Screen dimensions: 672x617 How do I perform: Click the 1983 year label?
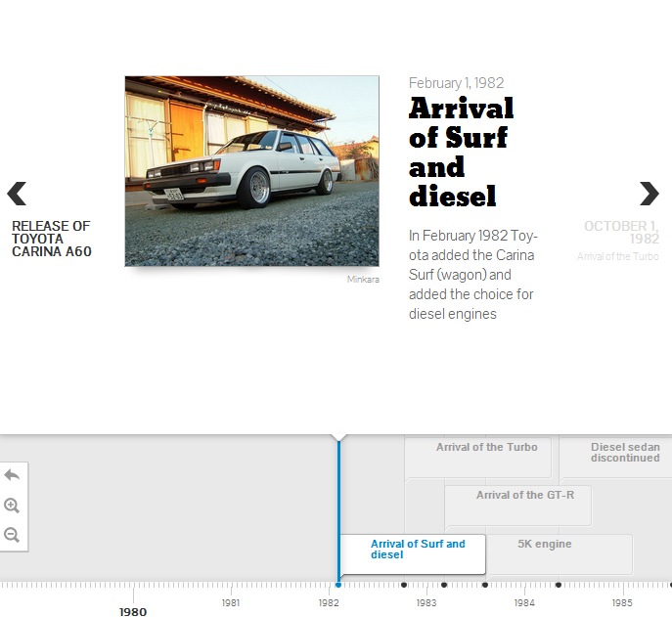click(x=426, y=603)
